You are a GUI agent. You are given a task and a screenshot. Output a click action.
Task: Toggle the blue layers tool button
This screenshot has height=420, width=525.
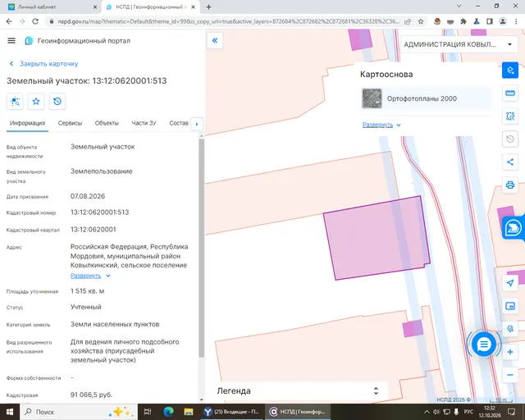pos(510,71)
